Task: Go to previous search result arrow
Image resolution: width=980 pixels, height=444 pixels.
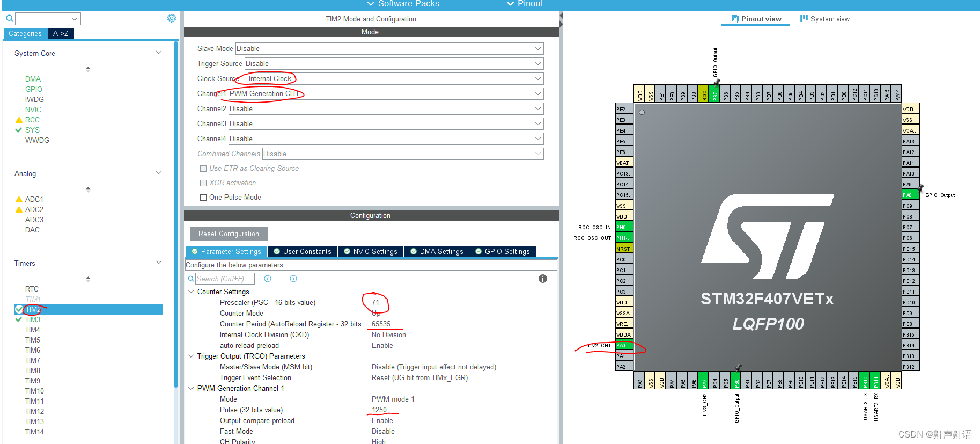Action: tap(268, 279)
